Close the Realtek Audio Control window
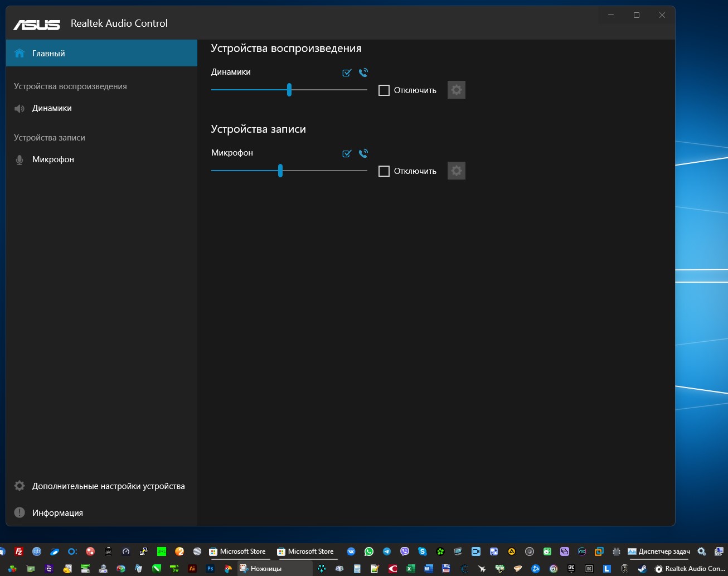 click(662, 15)
